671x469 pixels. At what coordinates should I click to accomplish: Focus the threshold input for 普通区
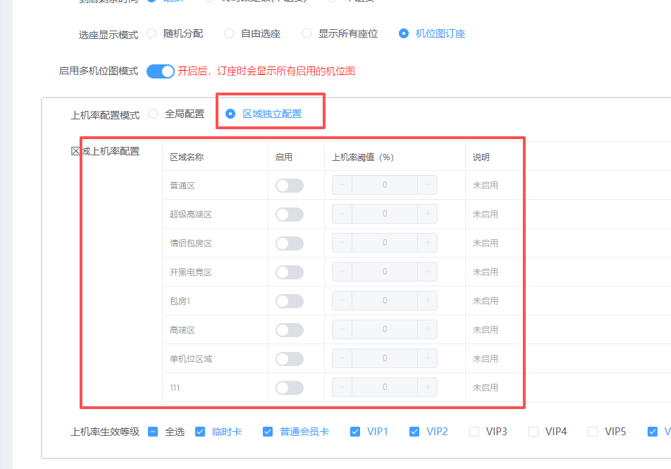tap(385, 185)
